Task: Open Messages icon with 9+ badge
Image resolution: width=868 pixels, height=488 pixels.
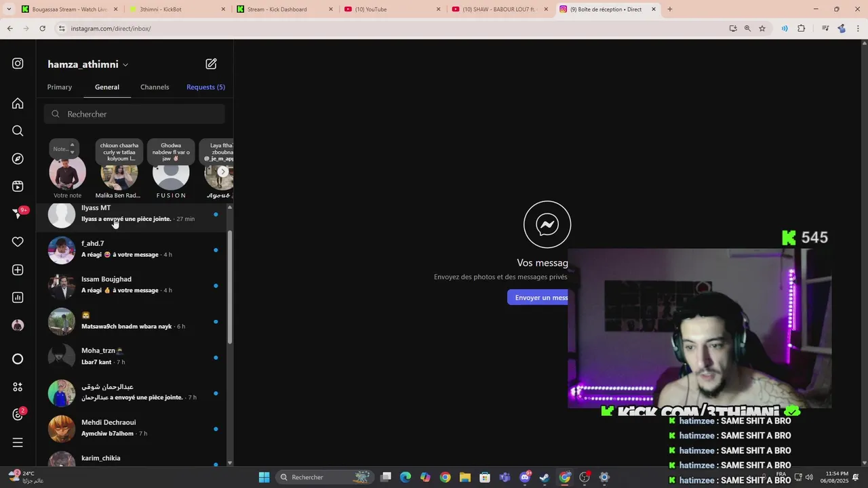Action: (19, 213)
